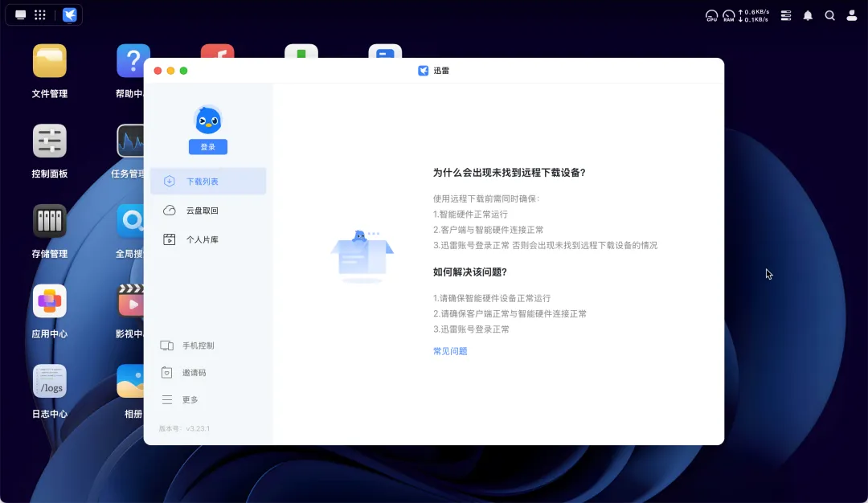Check the CPU usage gauge in top bar

(711, 15)
